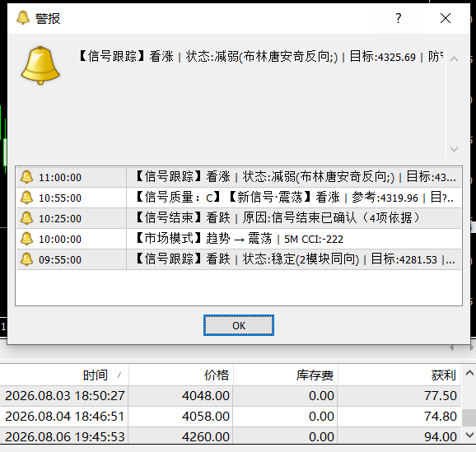Click the bell icon for the 10:55:00 alert
The image size is (476, 452).
click(x=26, y=198)
